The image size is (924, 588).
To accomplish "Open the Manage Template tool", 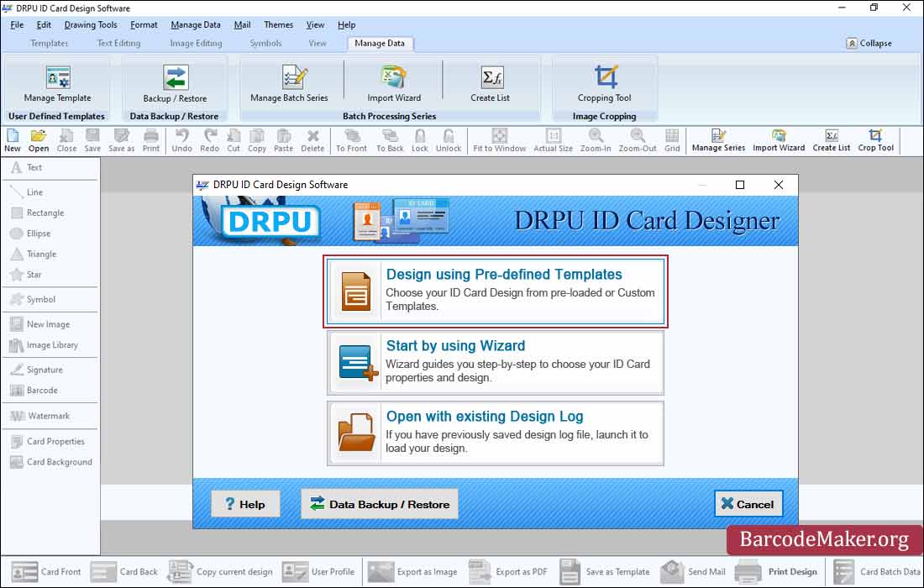I will (x=57, y=84).
